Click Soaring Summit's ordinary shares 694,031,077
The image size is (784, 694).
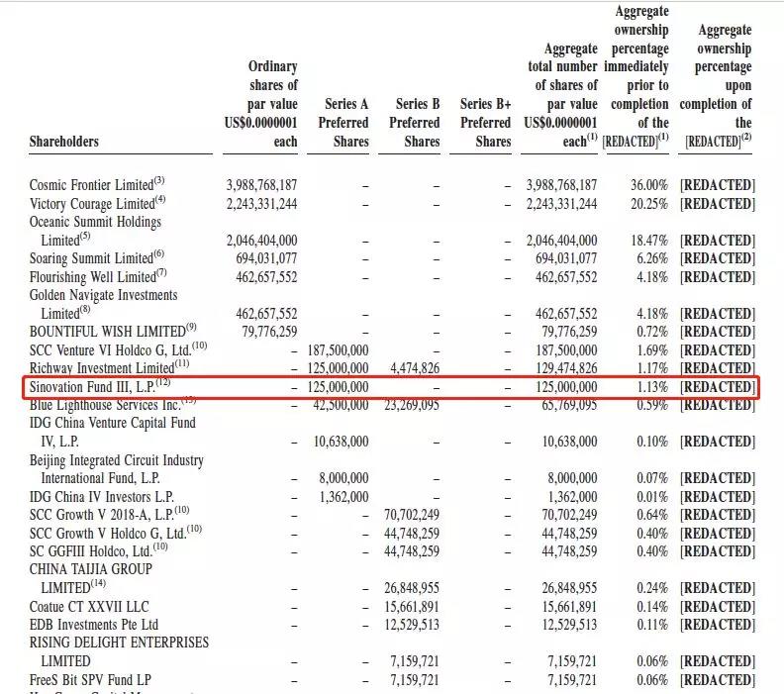pyautogui.click(x=266, y=258)
